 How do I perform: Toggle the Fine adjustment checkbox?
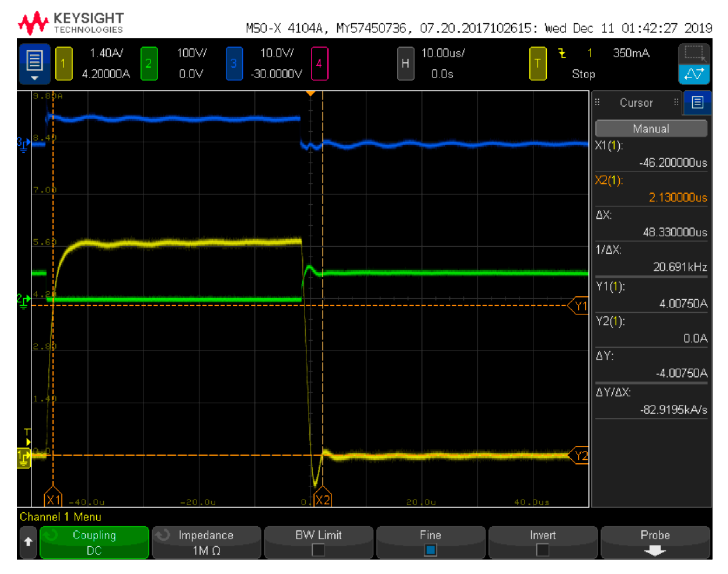[x=430, y=550]
